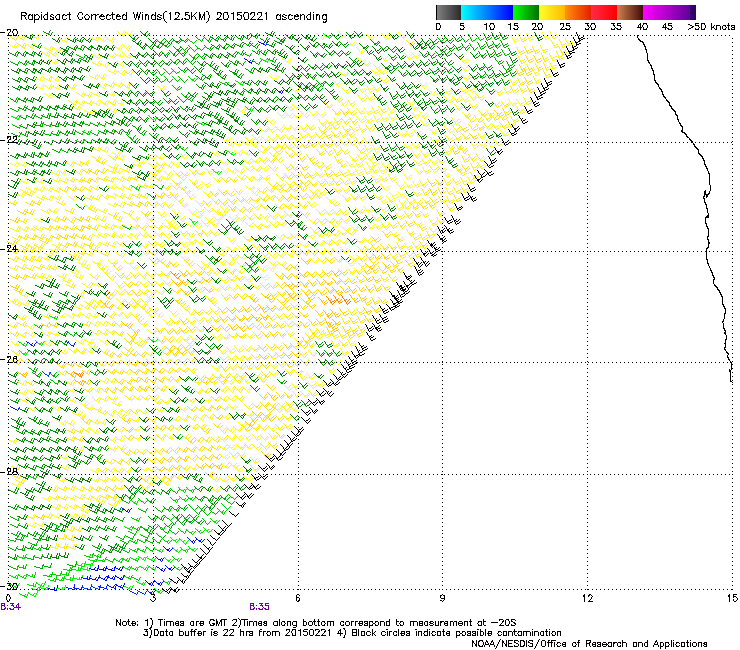Click the '-30' latitude axis label
The image size is (740, 650).
point(9,586)
